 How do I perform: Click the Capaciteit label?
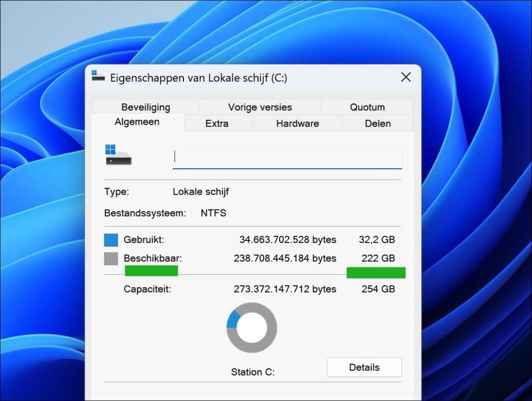[147, 289]
